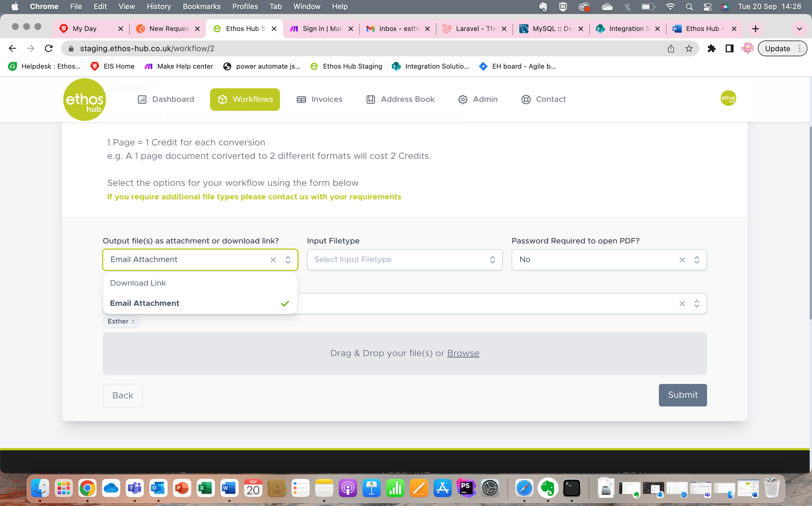Image resolution: width=812 pixels, height=506 pixels.
Task: Open Invoices using its card icon
Action: [301, 99]
